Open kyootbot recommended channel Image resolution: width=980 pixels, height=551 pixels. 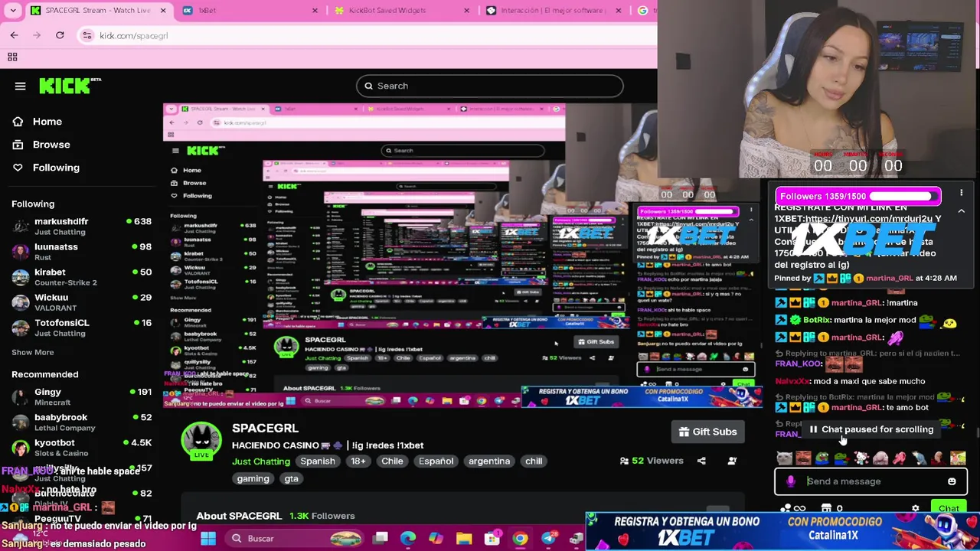(x=82, y=448)
